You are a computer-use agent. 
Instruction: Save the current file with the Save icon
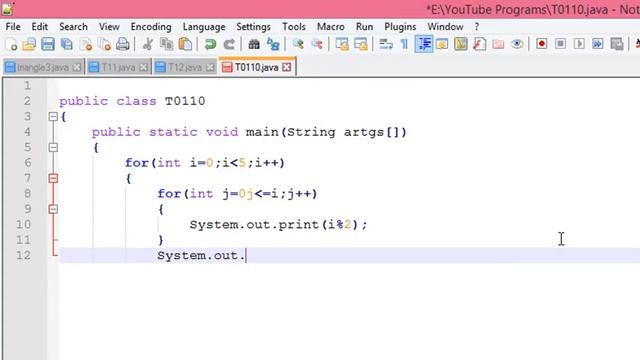pyautogui.click(x=48, y=44)
